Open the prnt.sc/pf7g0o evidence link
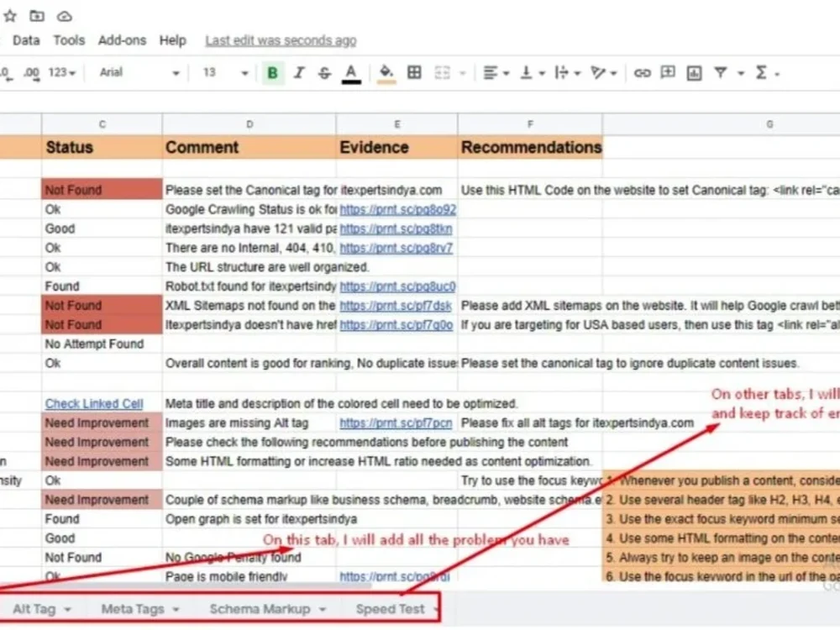The height and width of the screenshot is (630, 840). pos(396,325)
